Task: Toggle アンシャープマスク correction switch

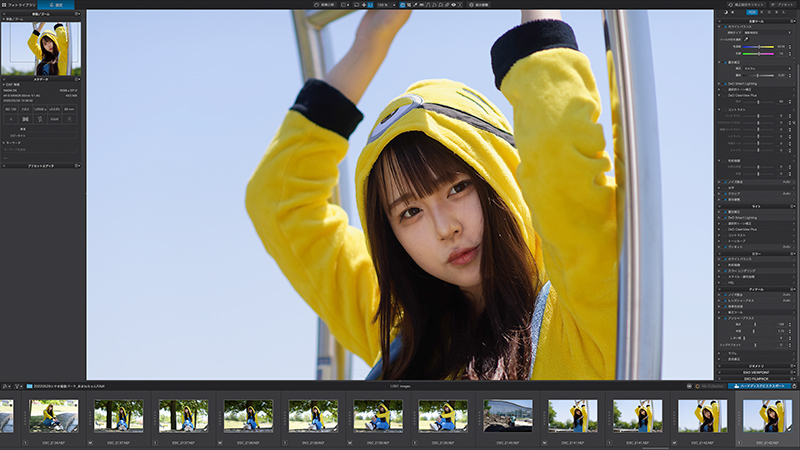Action: (x=725, y=318)
